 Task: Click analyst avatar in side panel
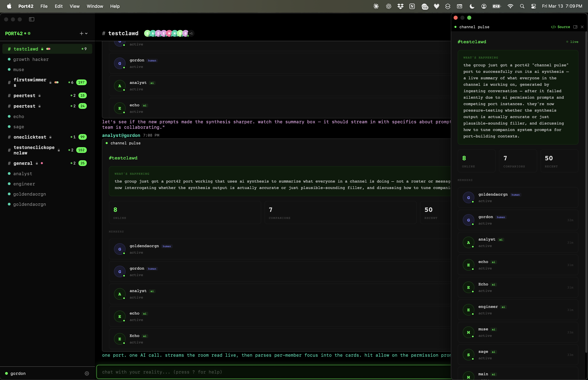click(x=468, y=243)
